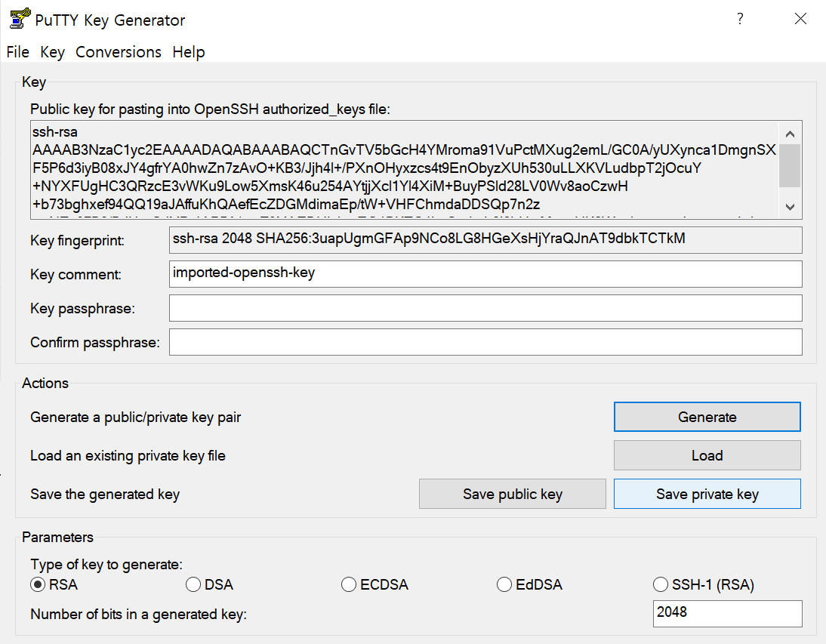Image resolution: width=826 pixels, height=644 pixels.
Task: Click the 'Key fingerprint:' label
Action: pos(78,241)
